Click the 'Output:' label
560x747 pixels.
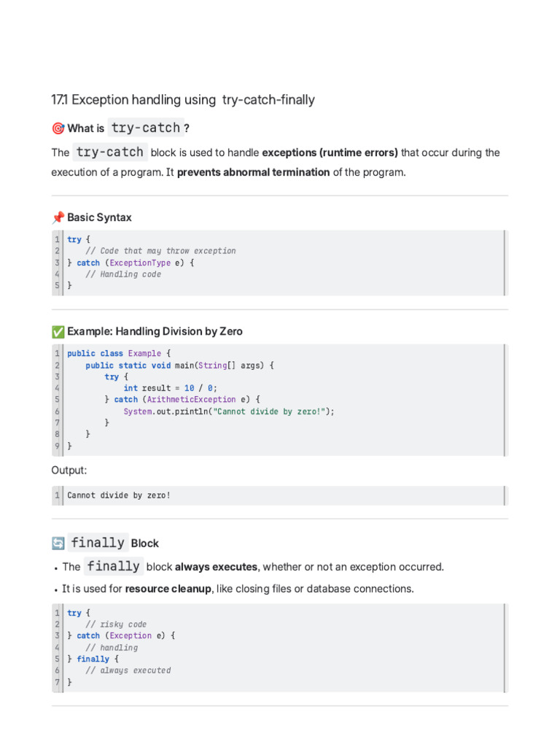coord(69,470)
